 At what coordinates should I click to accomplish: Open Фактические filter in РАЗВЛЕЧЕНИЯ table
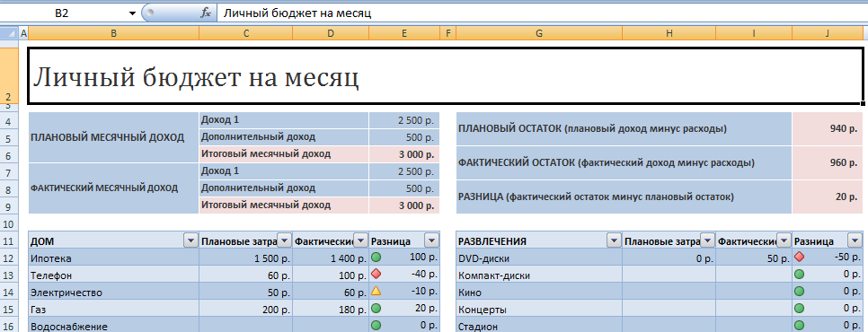[x=784, y=240]
